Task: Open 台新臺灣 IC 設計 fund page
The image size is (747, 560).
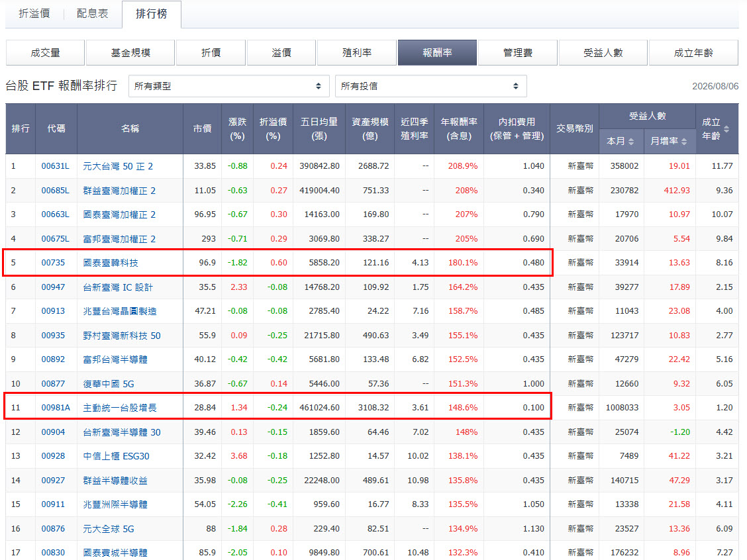Action: 118,287
